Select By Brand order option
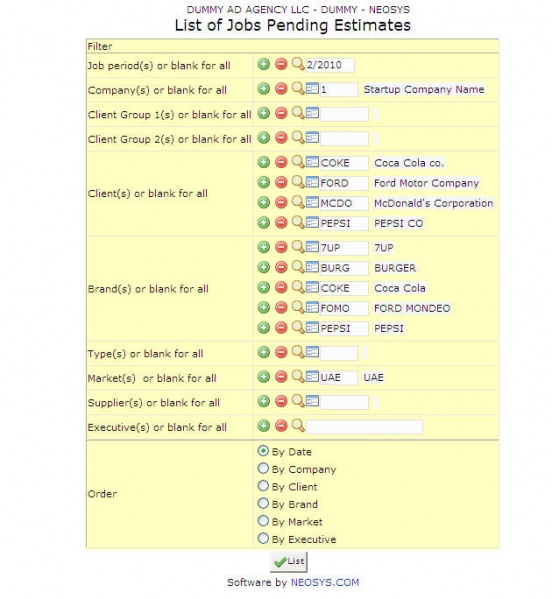 coord(263,503)
